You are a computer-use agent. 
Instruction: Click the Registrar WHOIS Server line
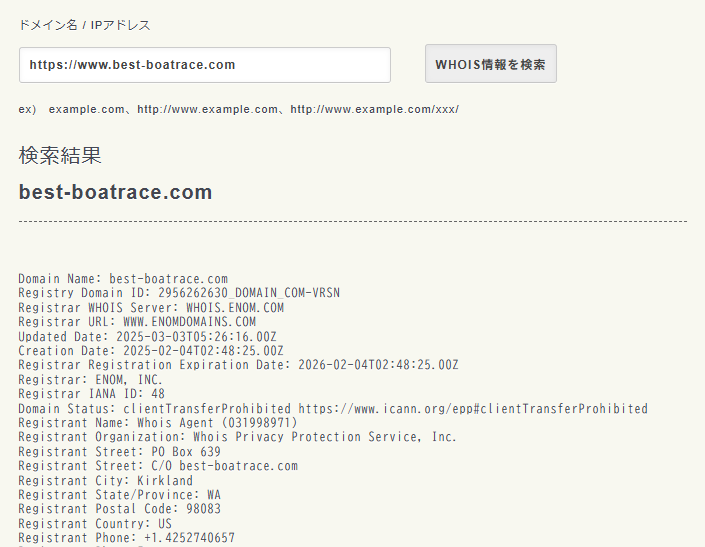point(151,308)
